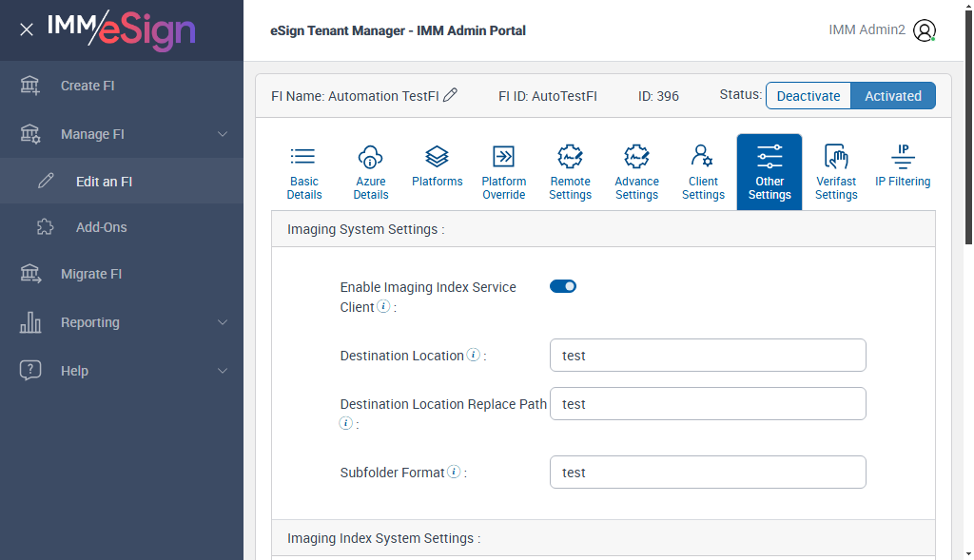
Task: Toggle Enable Imaging Index Service Client switch
Action: [x=563, y=286]
